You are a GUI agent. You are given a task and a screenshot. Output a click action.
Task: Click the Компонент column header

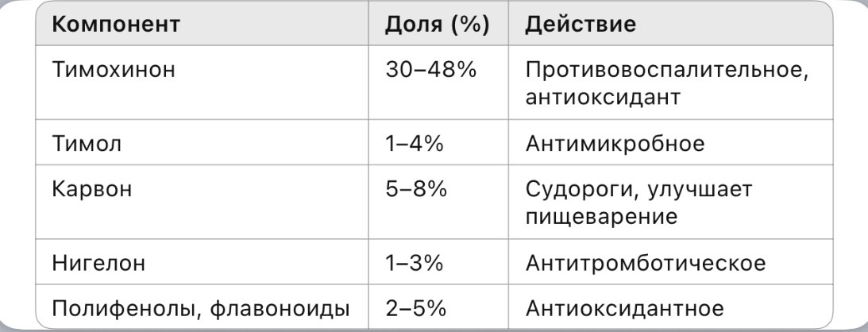(x=202, y=25)
